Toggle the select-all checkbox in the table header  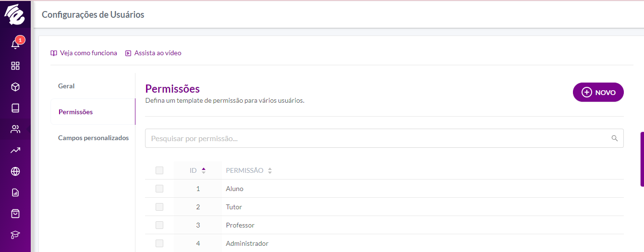pyautogui.click(x=159, y=170)
